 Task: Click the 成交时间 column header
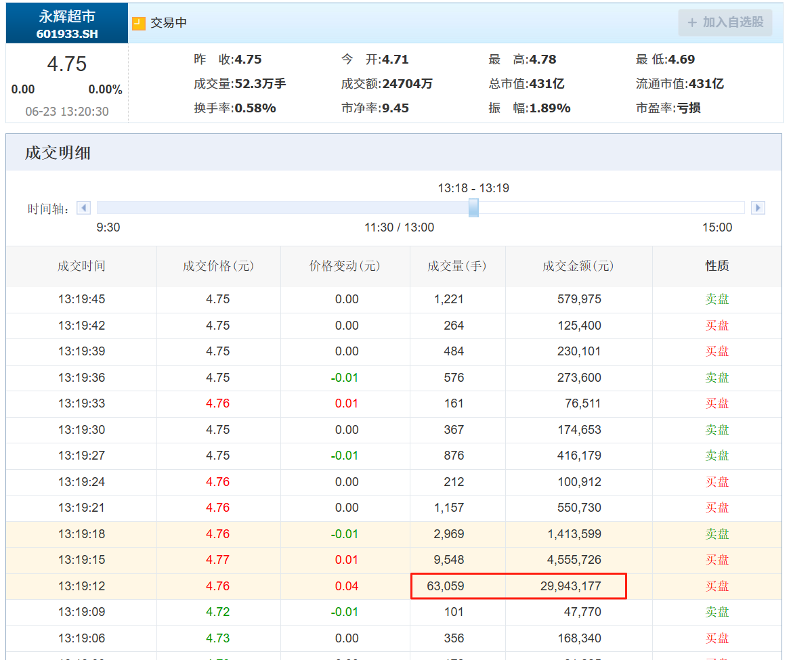81,266
